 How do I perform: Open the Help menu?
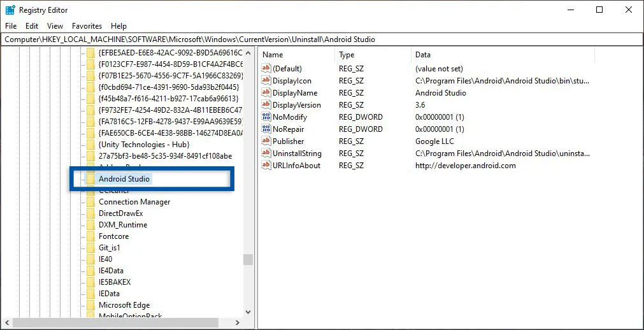[x=118, y=26]
